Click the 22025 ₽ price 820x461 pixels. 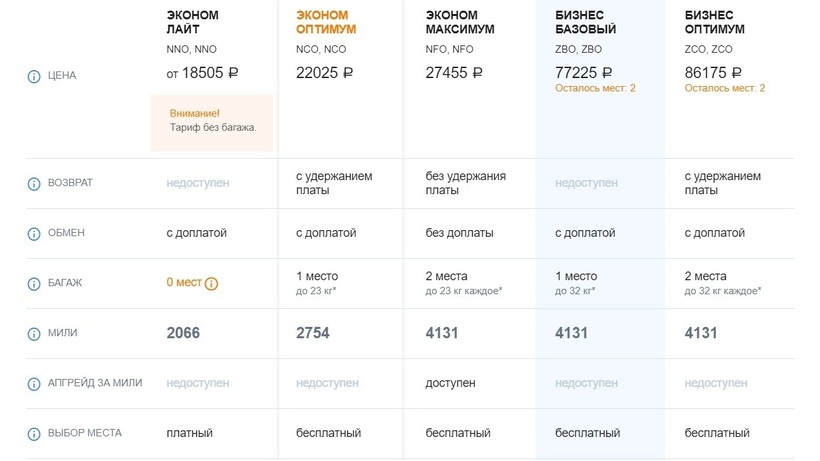(x=325, y=72)
